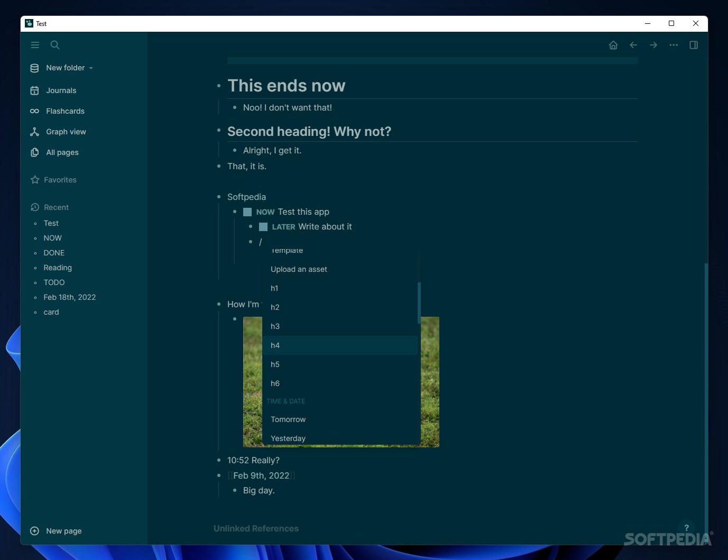Click the All pages documents icon
Viewport: 728px width, 560px height.
coord(35,152)
